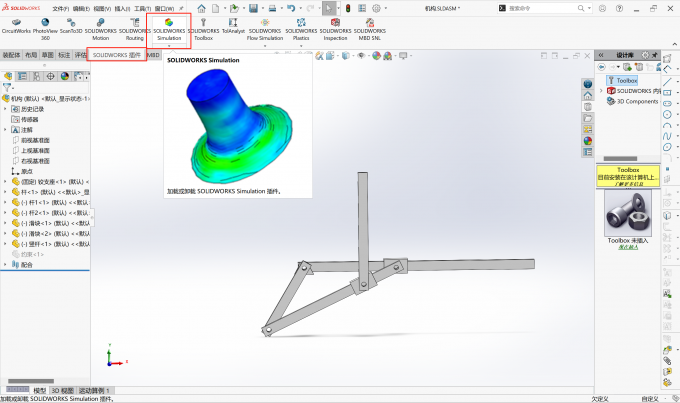Select Toolbox in design library tree
This screenshot has height=403, width=680.
tap(623, 80)
